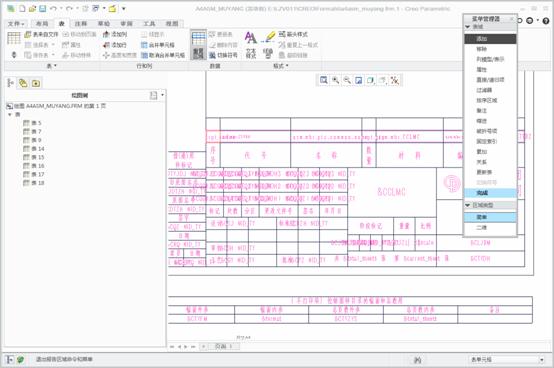Open the layer tree yellow icon tab
The image size is (554, 368).
(23, 83)
